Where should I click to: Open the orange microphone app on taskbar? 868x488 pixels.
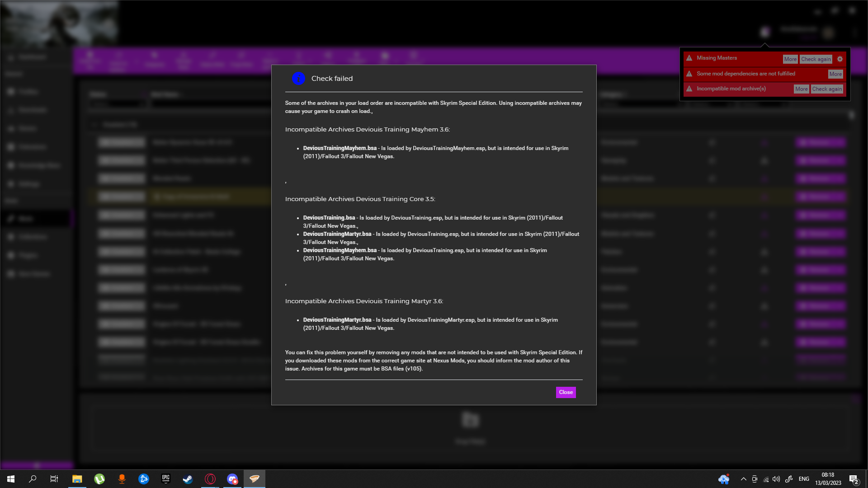pos(122,479)
